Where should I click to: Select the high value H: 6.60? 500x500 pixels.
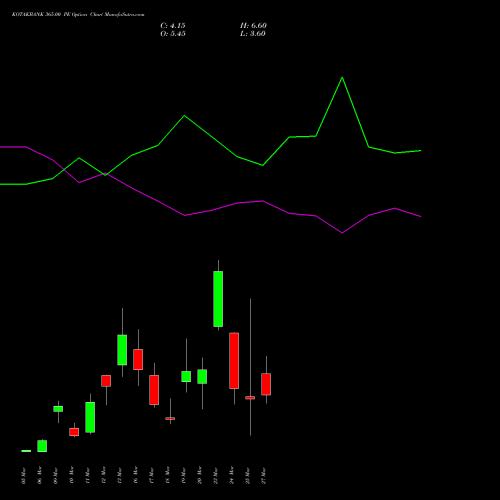253,26
